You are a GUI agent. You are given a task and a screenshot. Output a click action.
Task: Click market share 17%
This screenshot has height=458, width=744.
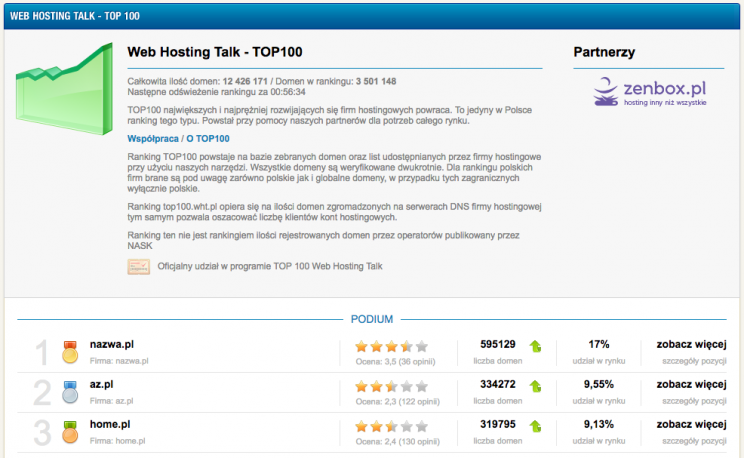pos(599,345)
